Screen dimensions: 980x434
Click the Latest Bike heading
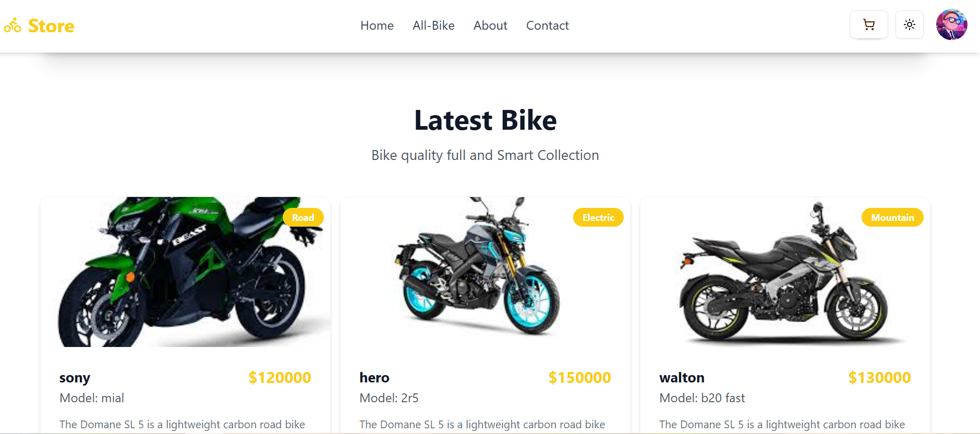[486, 120]
